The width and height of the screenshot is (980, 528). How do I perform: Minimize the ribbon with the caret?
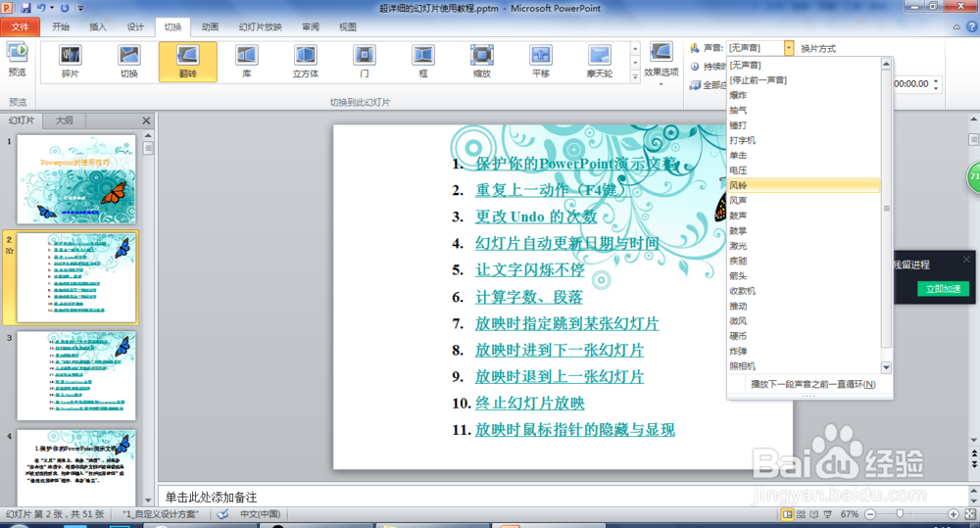(956, 26)
